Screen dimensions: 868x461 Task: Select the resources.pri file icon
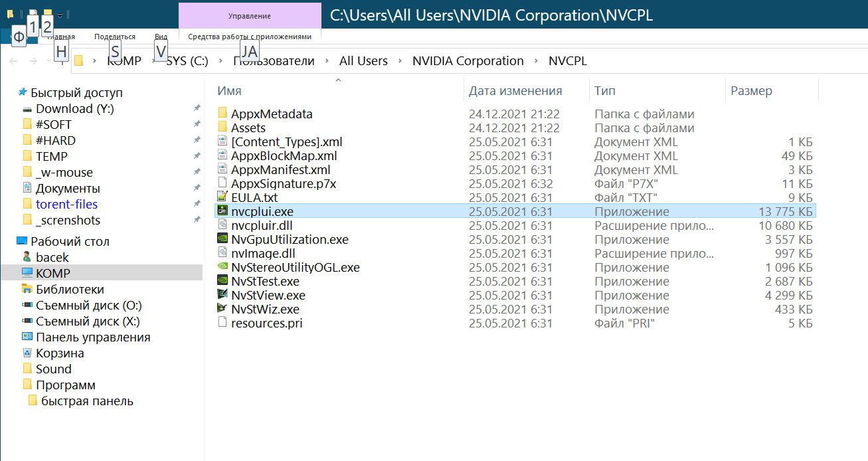(223, 323)
